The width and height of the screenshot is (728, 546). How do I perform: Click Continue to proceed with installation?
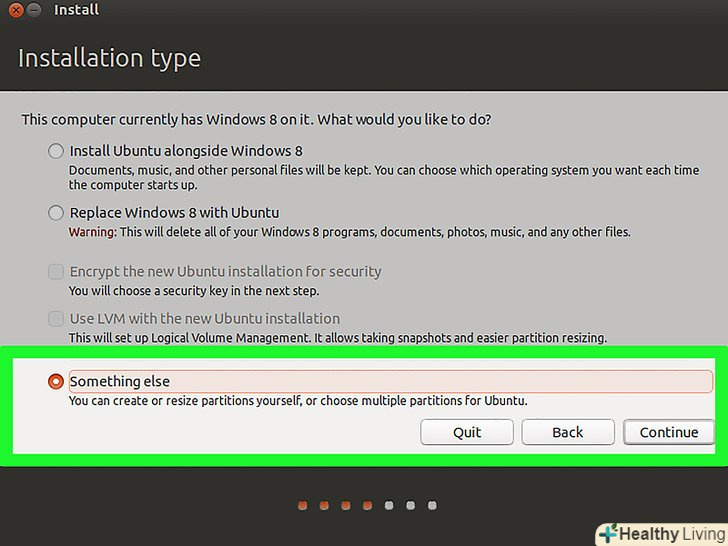[668, 432]
